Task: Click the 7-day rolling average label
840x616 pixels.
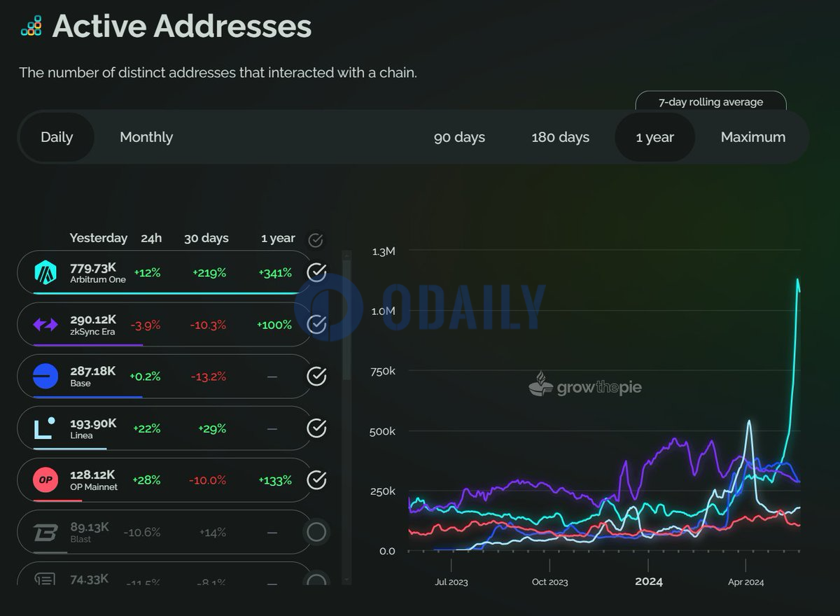Action: click(x=710, y=102)
